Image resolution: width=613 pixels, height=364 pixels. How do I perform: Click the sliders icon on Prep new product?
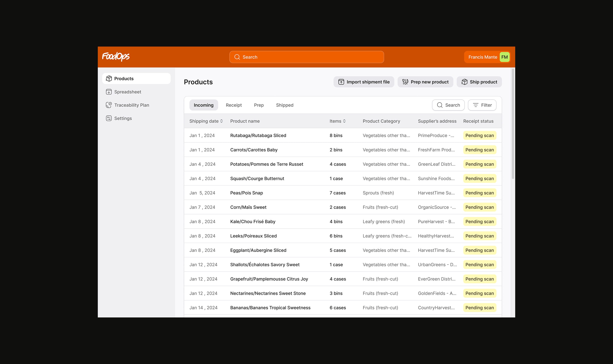405,82
